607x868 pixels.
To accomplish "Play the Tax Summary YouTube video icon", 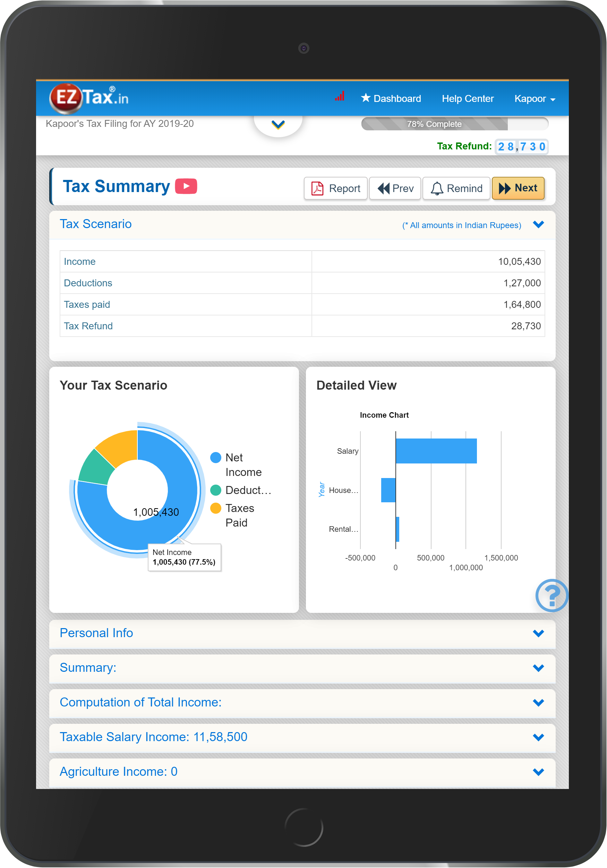I will point(186,186).
